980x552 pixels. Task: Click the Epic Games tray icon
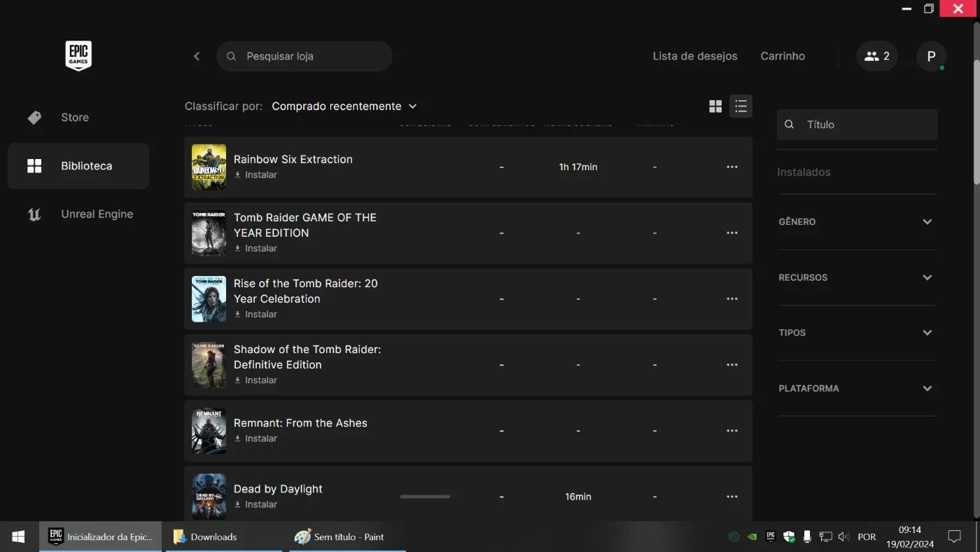(771, 537)
